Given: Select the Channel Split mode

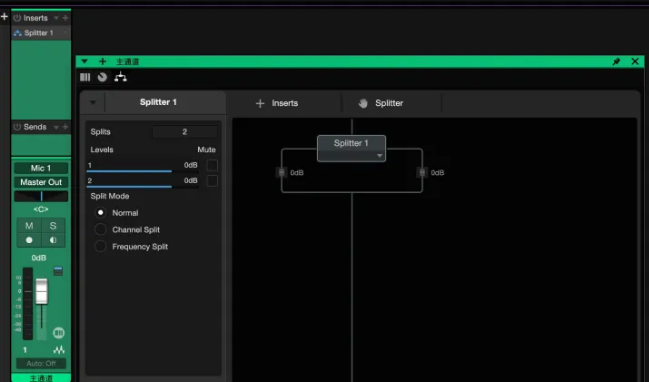Looking at the screenshot, I should 100,229.
